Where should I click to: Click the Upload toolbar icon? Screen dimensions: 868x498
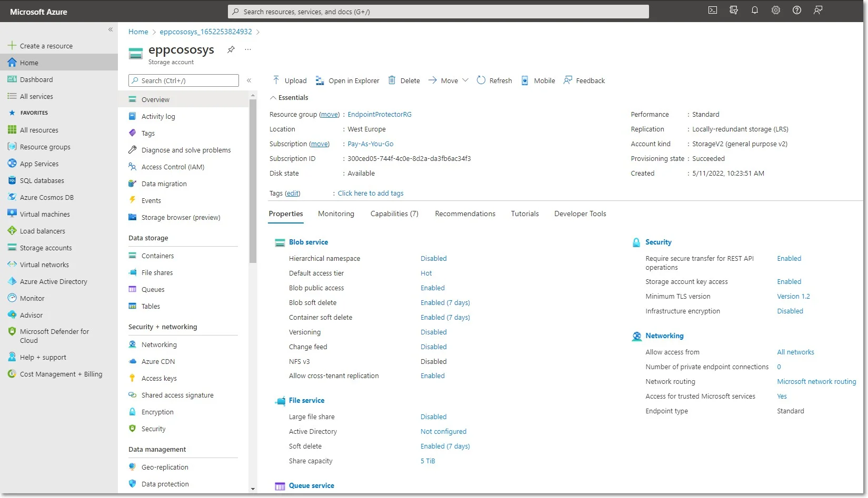pyautogui.click(x=276, y=80)
